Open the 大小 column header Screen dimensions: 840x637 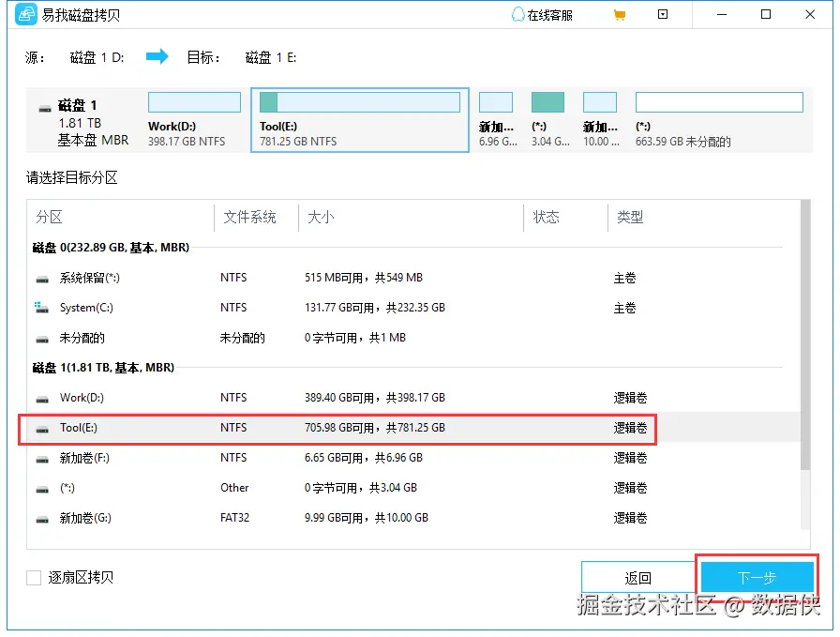[x=320, y=217]
